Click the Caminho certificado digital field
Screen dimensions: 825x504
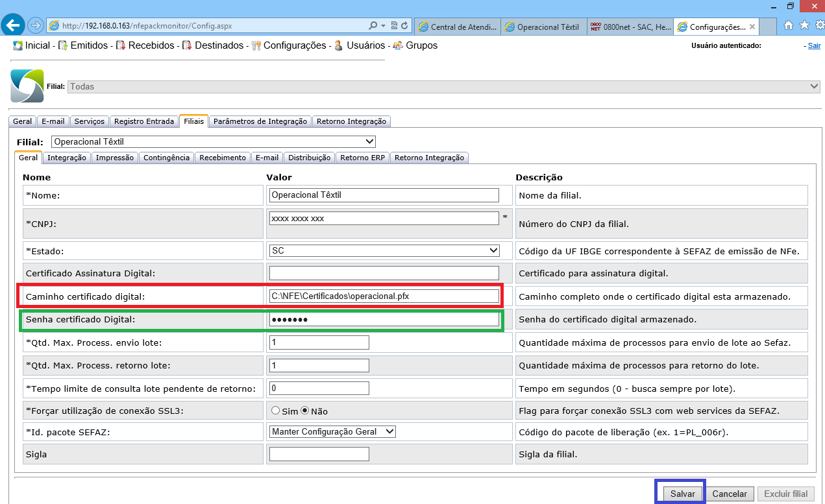point(384,296)
